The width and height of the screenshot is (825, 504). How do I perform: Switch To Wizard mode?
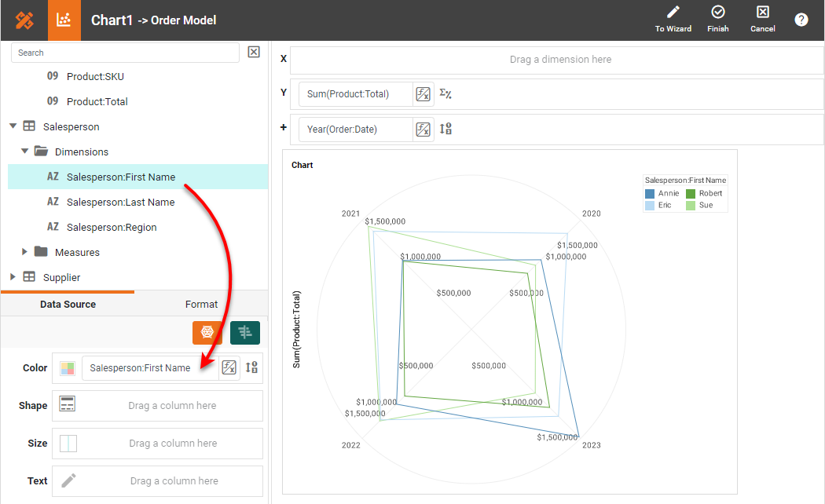pos(673,20)
